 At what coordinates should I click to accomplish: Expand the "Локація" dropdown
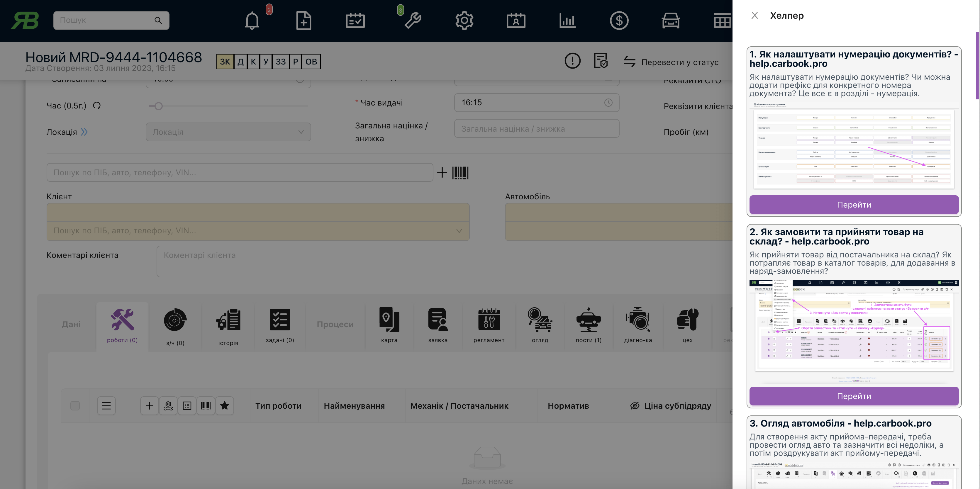click(x=228, y=132)
